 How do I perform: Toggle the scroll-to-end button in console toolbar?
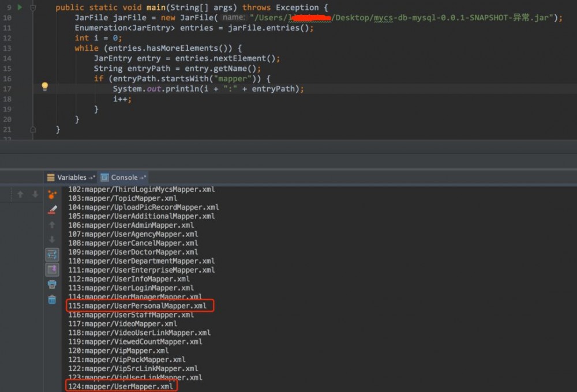52,270
